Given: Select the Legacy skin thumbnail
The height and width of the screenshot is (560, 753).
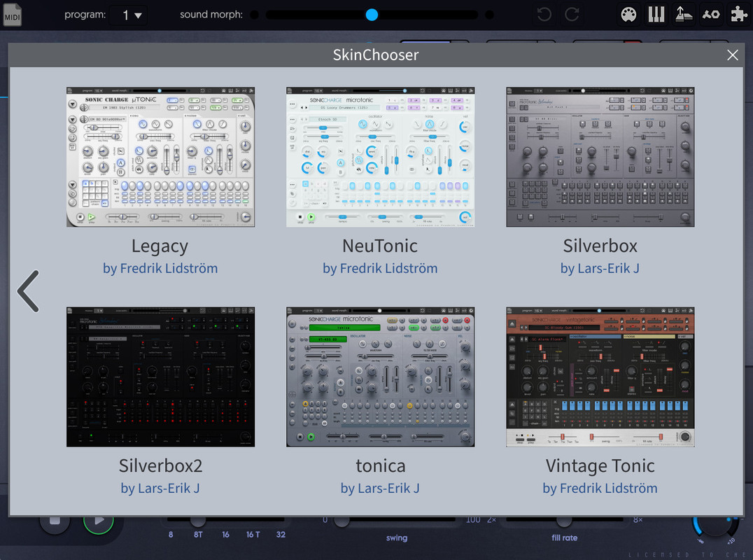Looking at the screenshot, I should (x=160, y=157).
